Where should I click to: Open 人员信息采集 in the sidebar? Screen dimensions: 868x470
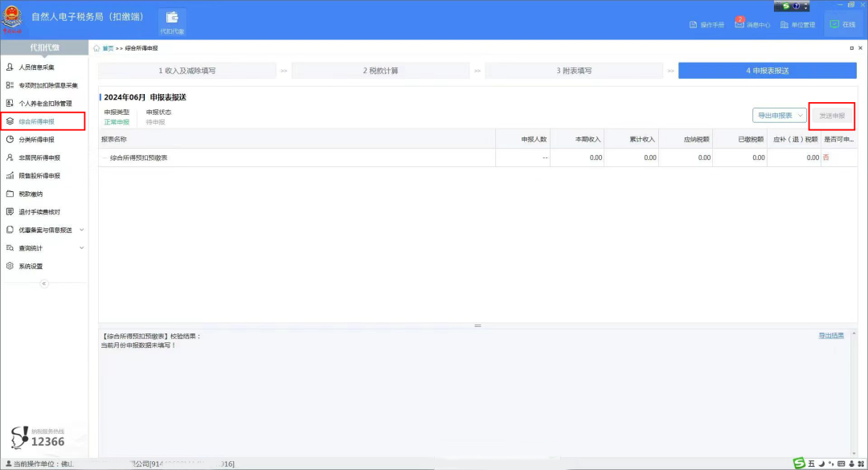[36, 67]
